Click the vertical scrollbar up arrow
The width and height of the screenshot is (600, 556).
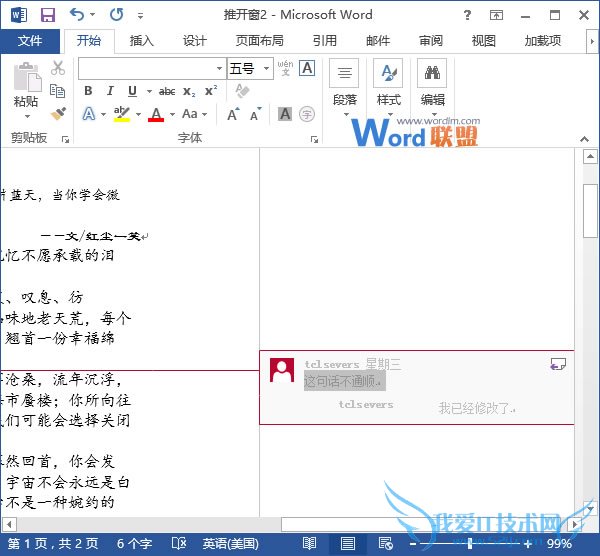pos(590,157)
